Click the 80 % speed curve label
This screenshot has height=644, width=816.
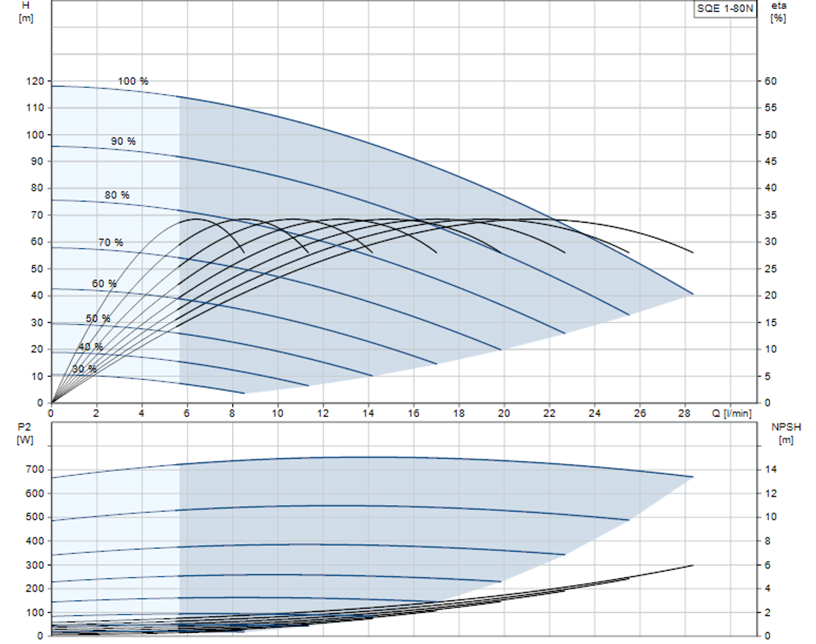pos(117,195)
